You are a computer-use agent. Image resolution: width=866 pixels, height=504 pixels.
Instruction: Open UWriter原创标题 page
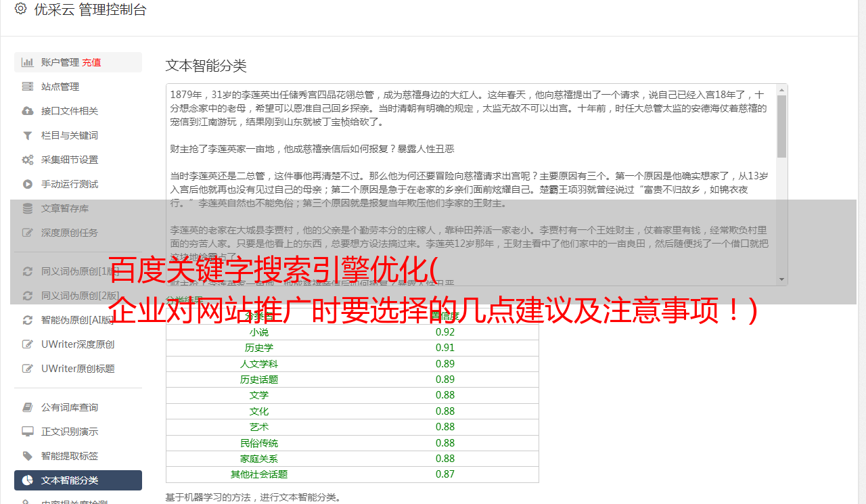point(78,369)
